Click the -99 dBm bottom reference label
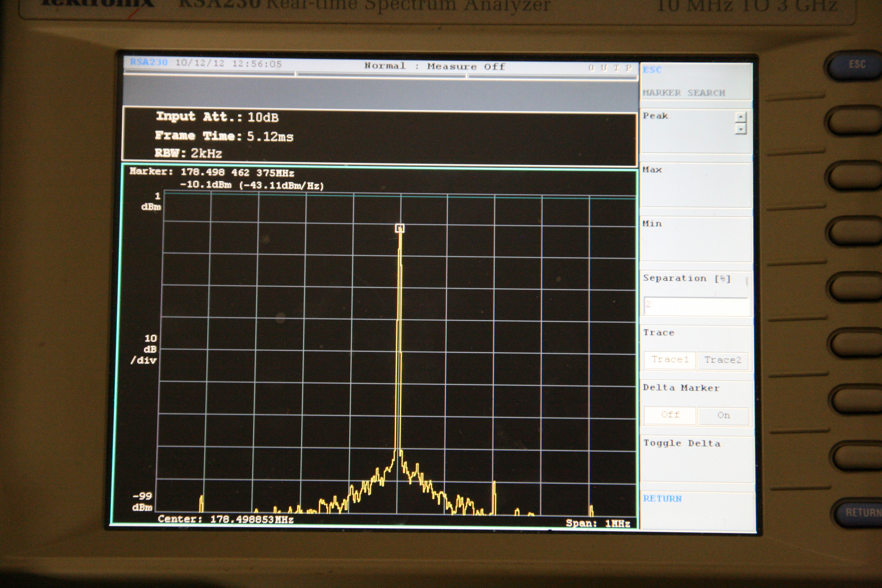The width and height of the screenshot is (882, 588). (x=142, y=501)
